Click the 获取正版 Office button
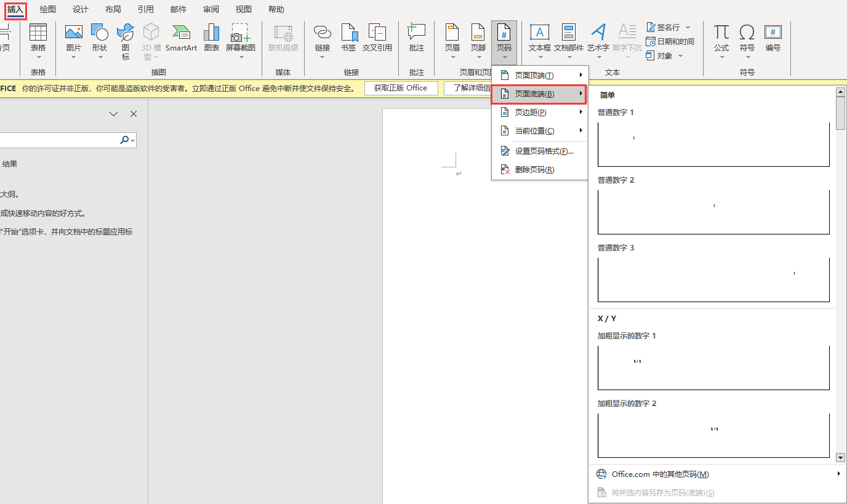 (x=401, y=88)
